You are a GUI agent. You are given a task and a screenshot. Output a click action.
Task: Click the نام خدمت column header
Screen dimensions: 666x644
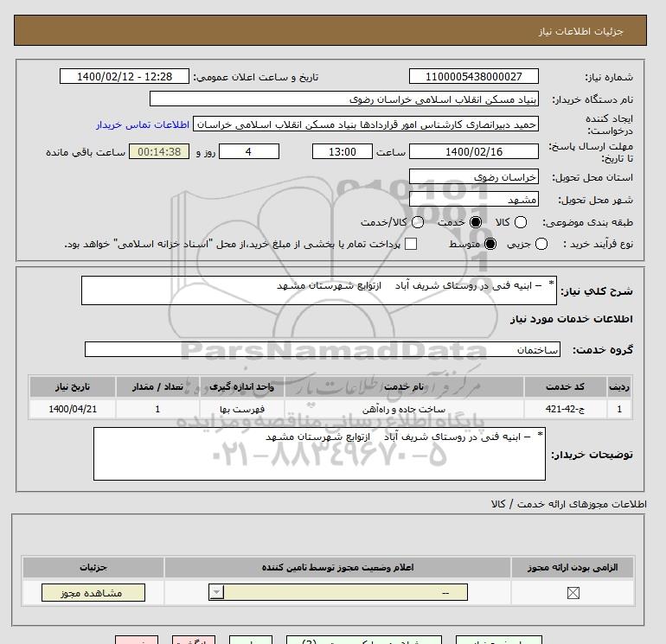point(404,386)
